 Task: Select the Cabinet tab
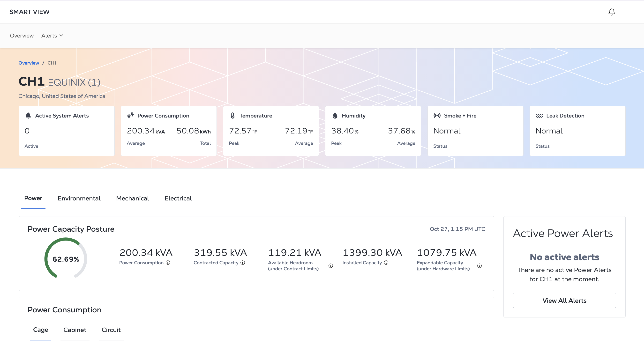point(75,330)
